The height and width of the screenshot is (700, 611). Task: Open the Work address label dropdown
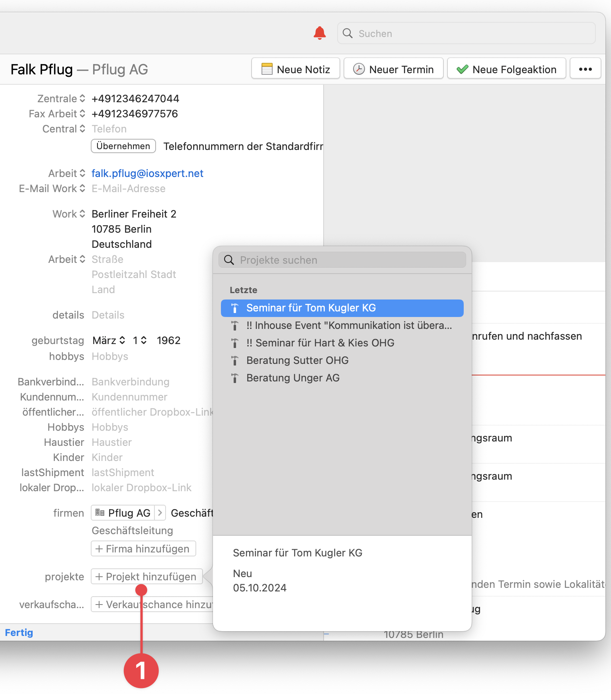point(82,214)
